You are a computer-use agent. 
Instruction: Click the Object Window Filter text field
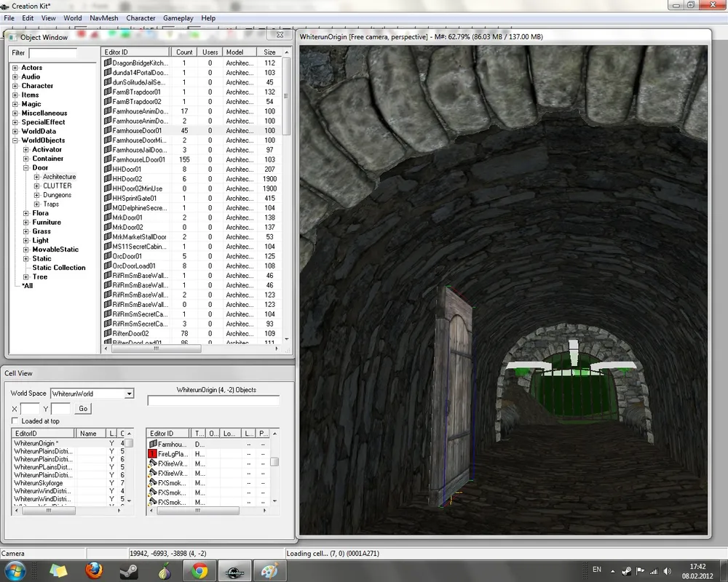pos(52,53)
